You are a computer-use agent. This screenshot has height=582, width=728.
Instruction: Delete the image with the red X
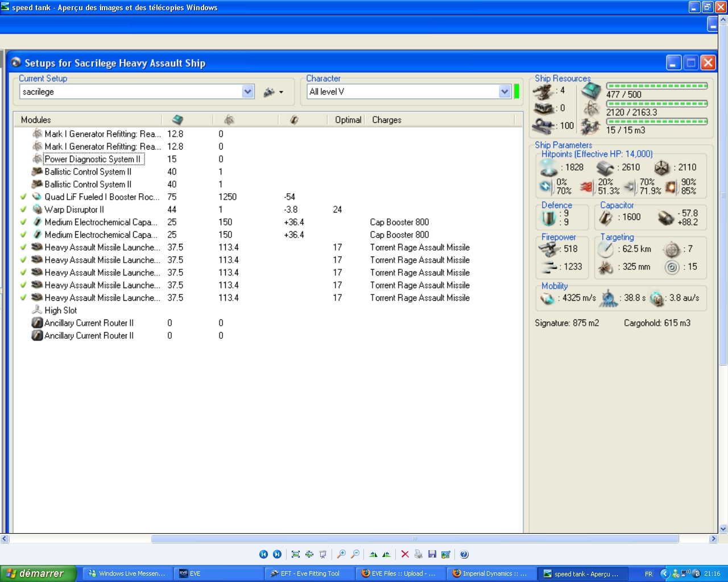(x=405, y=554)
